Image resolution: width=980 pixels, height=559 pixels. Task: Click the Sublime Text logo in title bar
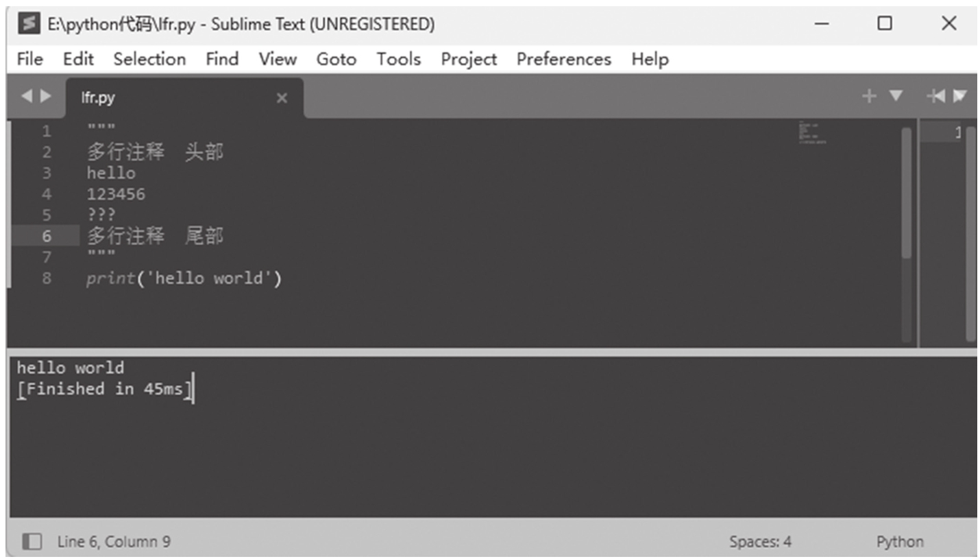point(28,24)
